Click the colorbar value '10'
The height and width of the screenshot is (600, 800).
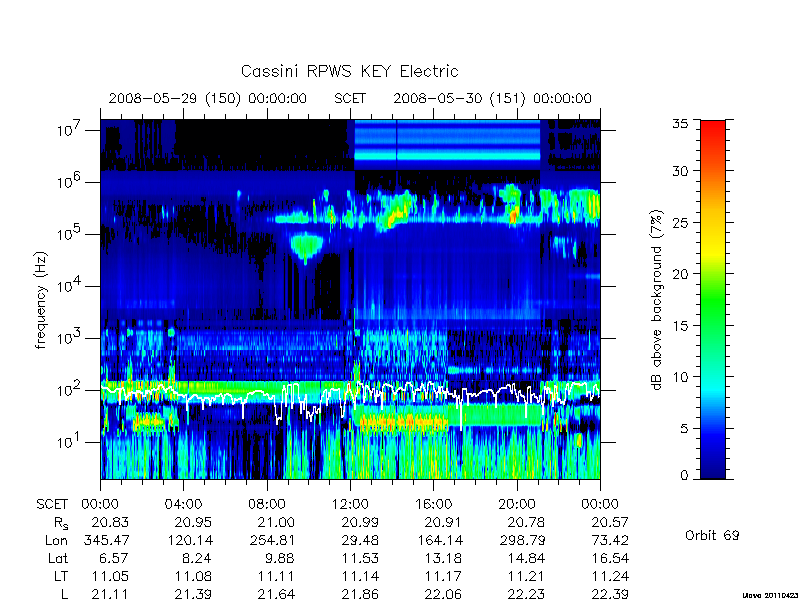(x=683, y=377)
